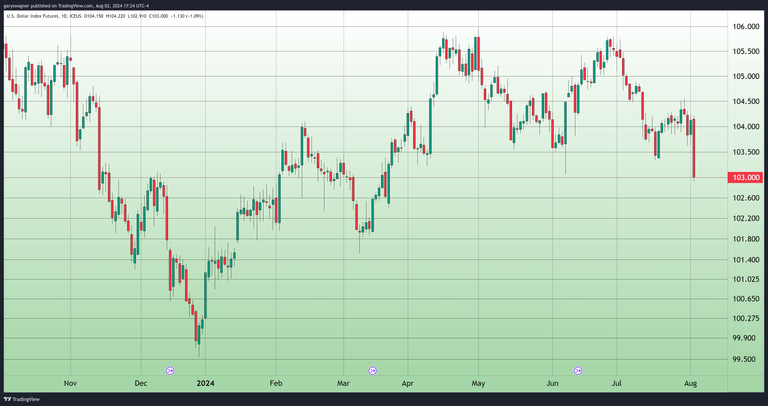768x406 pixels.
Task: Click the Nov label on time axis
Action: click(x=70, y=383)
